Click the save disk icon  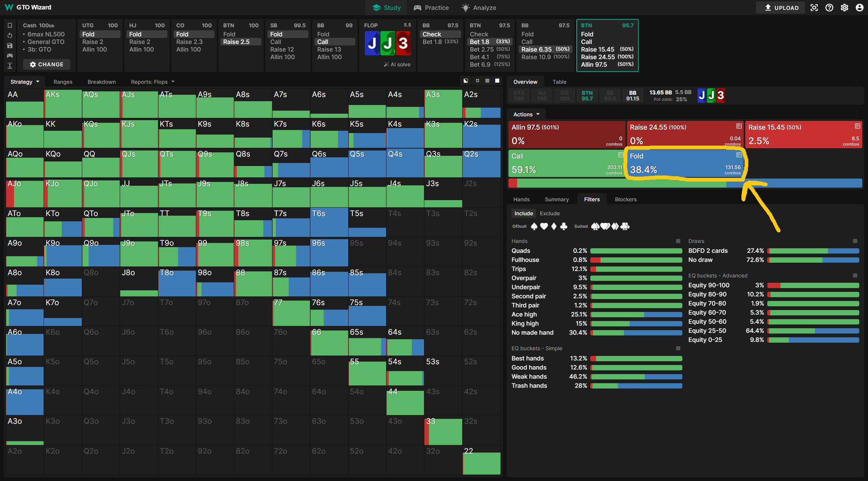10,45
